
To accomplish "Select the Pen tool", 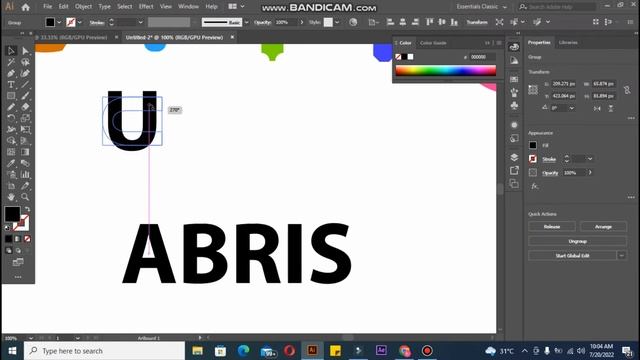I will click(11, 73).
